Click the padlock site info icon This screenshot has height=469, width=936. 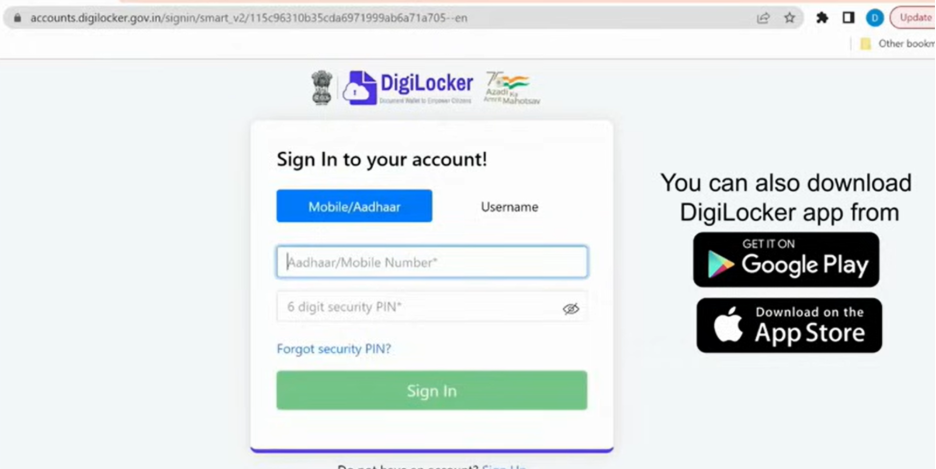click(x=17, y=18)
